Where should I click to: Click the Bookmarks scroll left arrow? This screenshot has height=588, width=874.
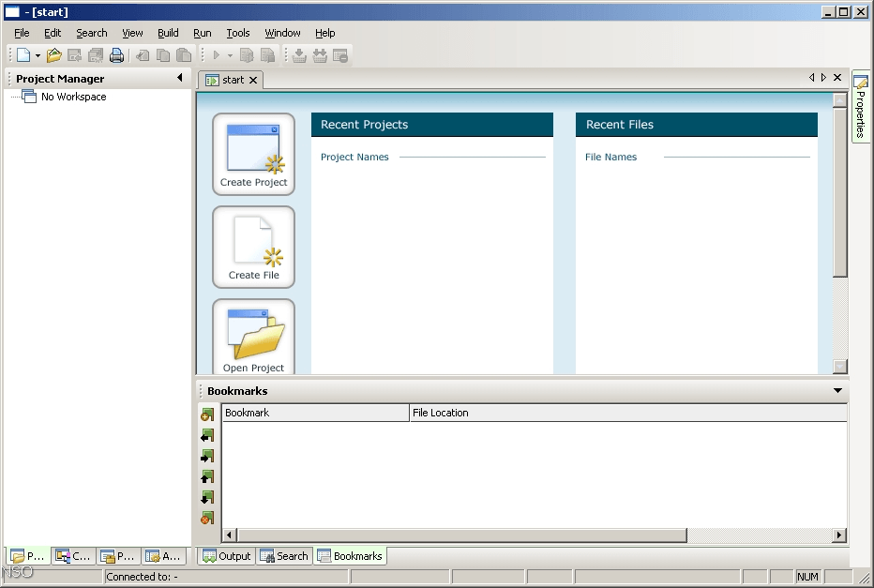pyautogui.click(x=229, y=535)
